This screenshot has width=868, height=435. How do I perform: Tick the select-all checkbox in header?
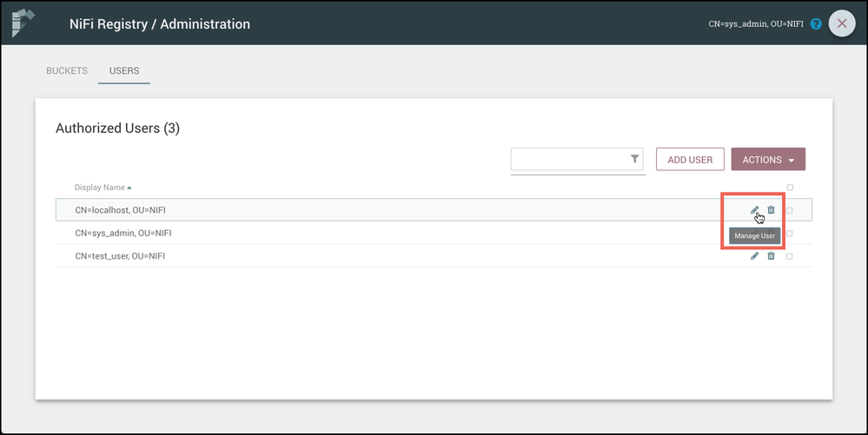(790, 188)
